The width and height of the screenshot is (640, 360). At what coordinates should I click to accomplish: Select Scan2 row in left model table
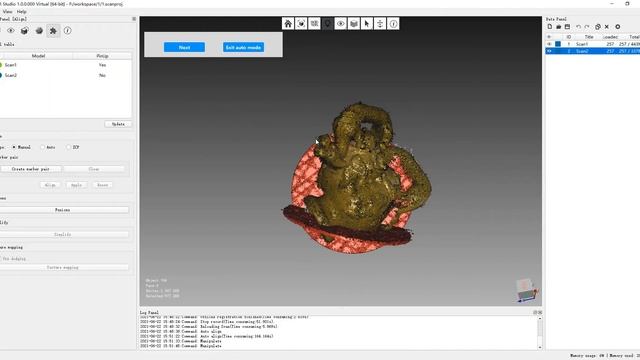tap(65, 75)
